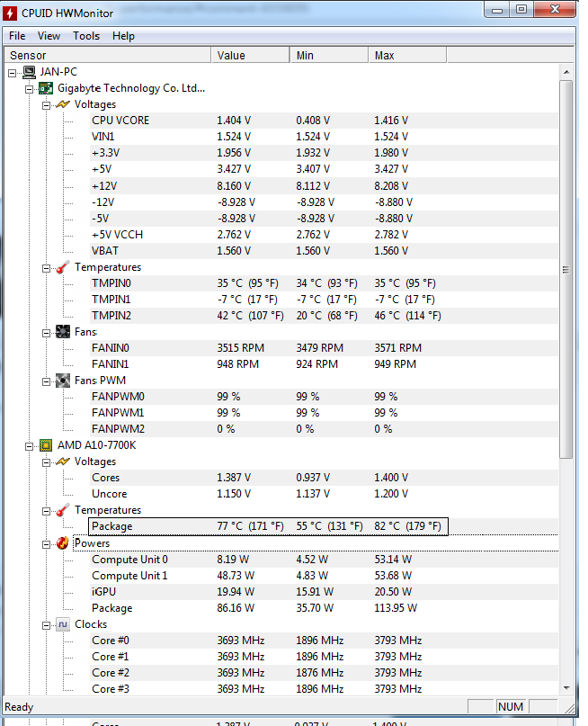This screenshot has width=588, height=726.
Task: Click the AMD Voltages lightning icon
Action: (x=63, y=462)
